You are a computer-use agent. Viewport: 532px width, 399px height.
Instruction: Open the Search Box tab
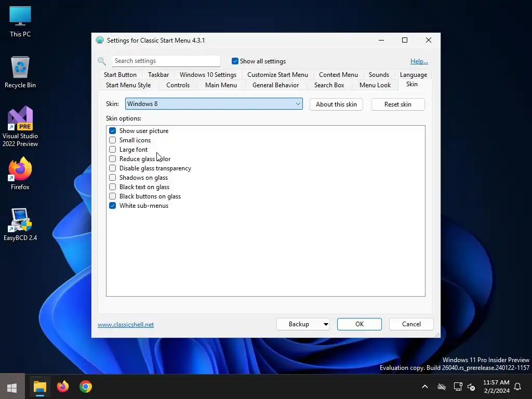pos(329,85)
